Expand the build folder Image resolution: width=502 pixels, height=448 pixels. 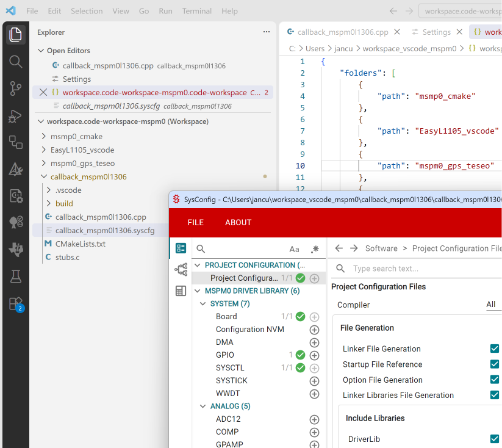click(49, 203)
